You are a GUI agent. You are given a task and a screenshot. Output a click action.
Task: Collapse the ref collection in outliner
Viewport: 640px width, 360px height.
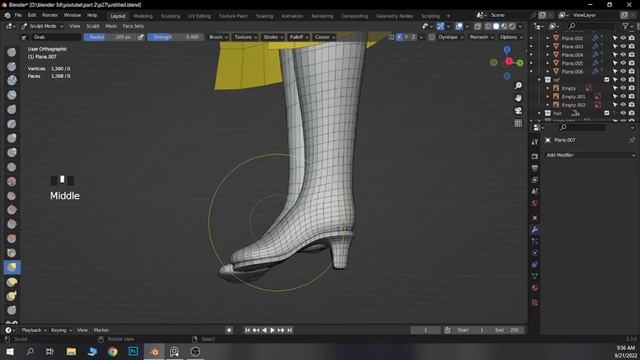[x=540, y=80]
